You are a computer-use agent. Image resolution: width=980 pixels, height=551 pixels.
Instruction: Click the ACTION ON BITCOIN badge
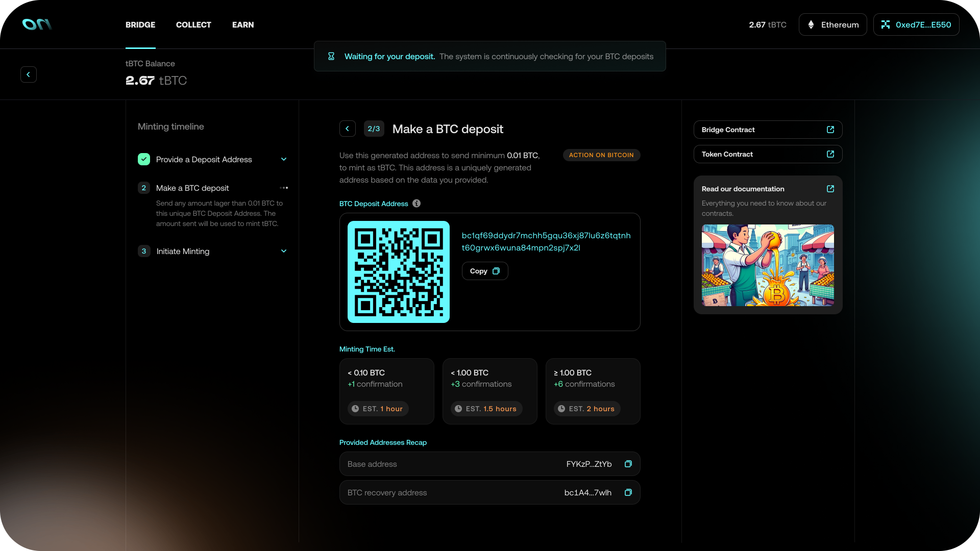601,155
